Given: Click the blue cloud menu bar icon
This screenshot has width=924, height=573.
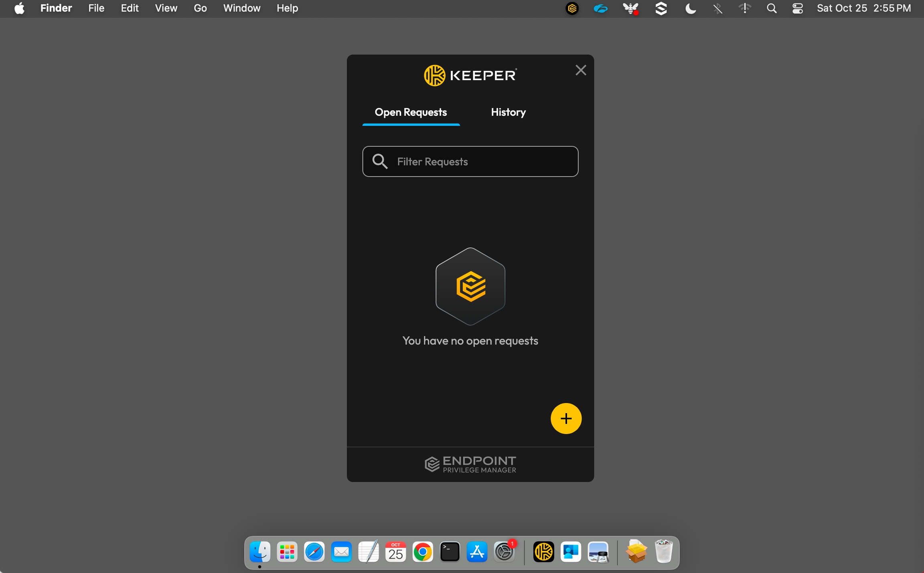Looking at the screenshot, I should click(600, 8).
